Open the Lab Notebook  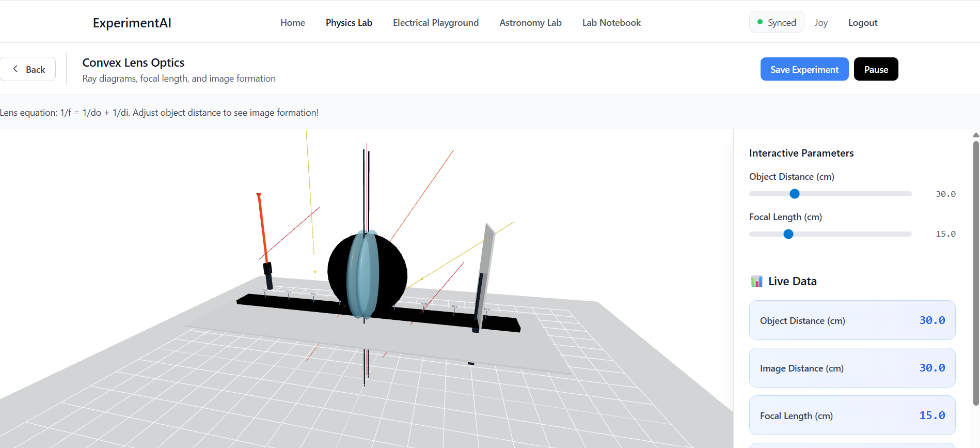click(611, 23)
